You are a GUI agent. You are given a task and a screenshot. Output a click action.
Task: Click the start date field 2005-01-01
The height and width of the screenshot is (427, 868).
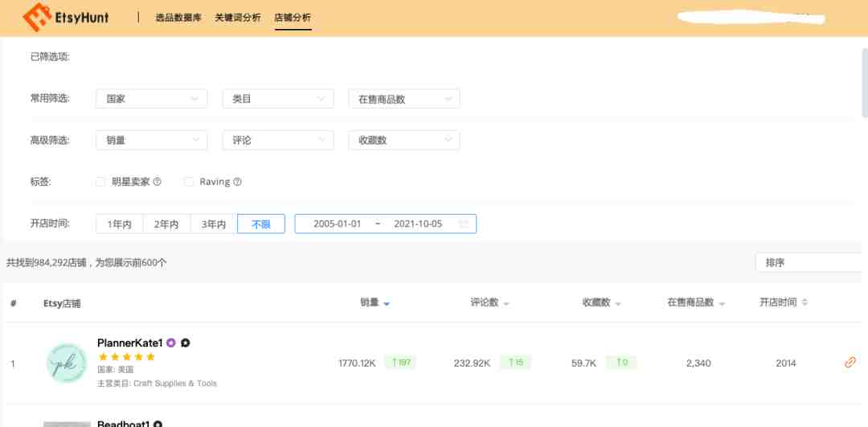(x=337, y=224)
